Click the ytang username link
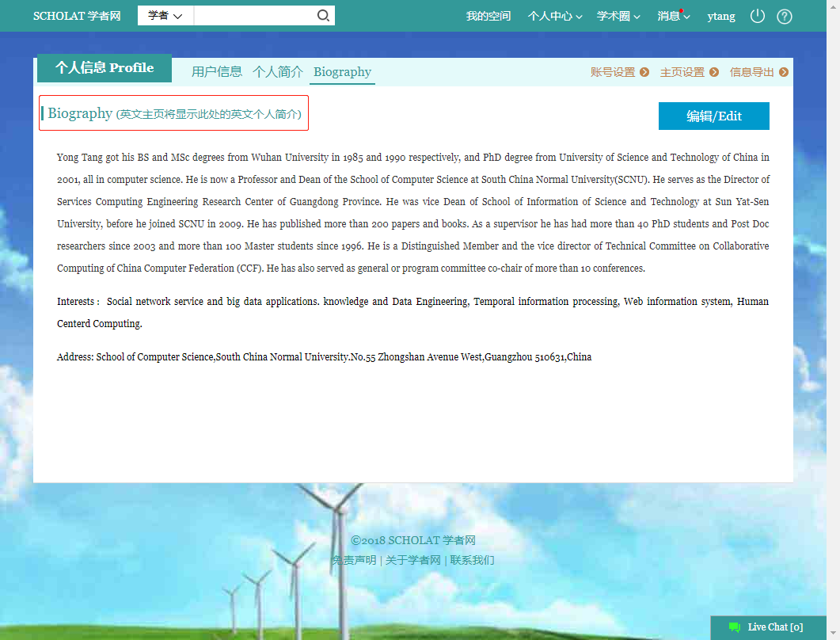 point(720,16)
